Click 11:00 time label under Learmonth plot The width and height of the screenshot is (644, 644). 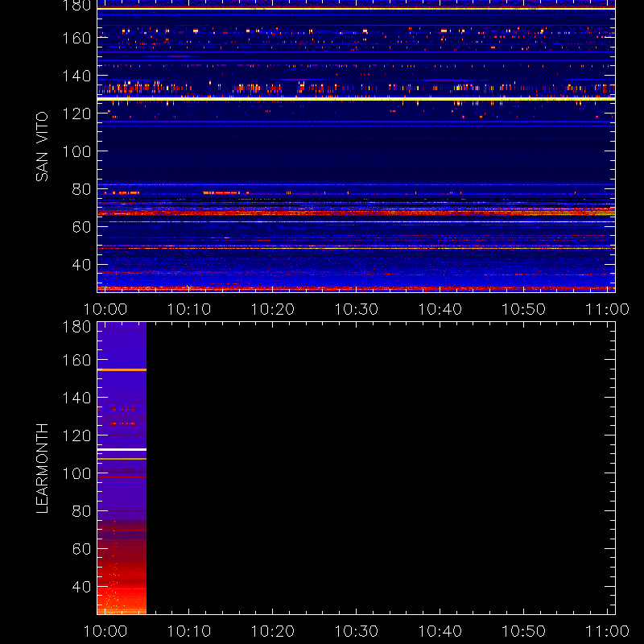click(607, 631)
